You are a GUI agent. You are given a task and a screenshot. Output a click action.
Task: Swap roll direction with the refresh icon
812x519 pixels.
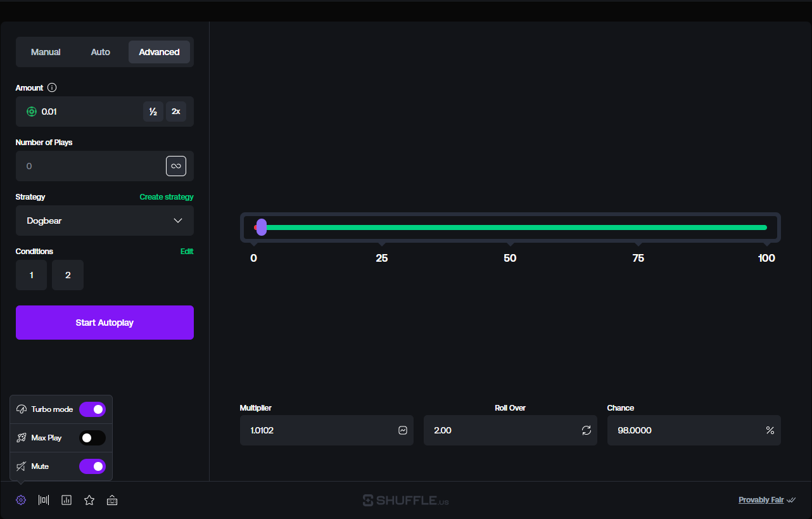point(586,430)
